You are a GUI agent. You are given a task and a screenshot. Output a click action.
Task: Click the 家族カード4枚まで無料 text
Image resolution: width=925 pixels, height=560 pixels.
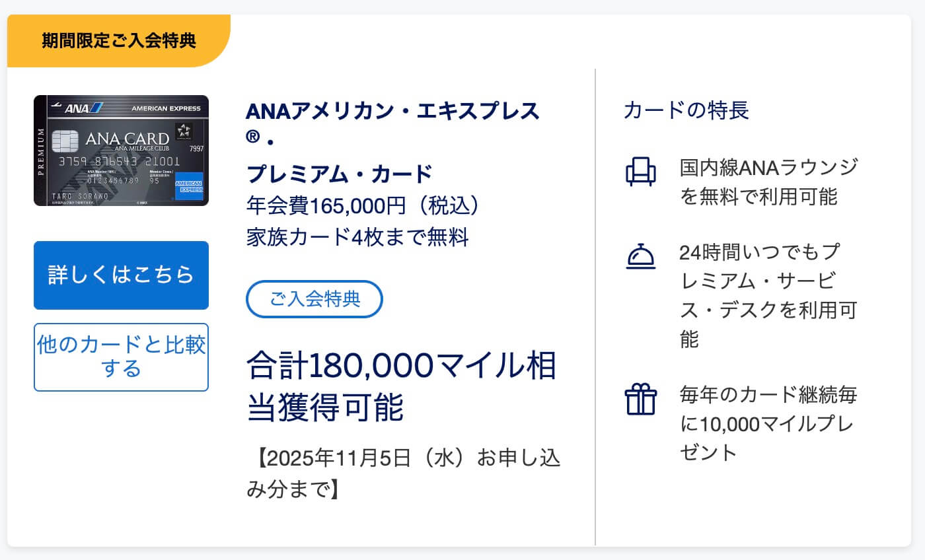[357, 237]
